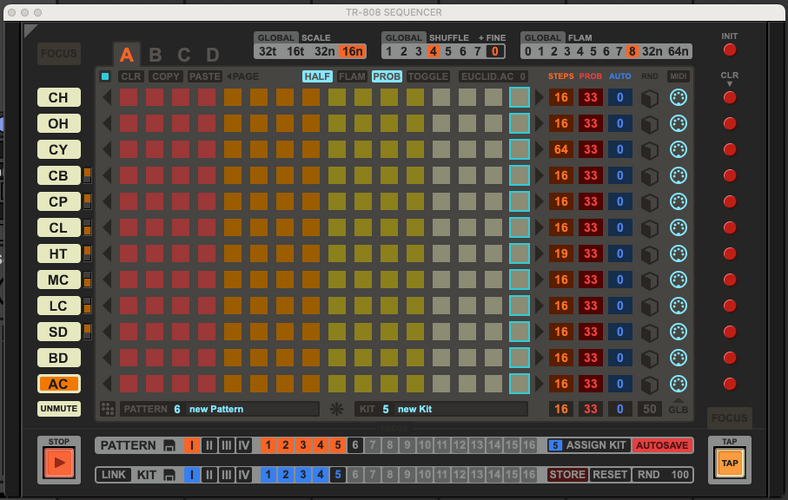
Task: Toggle the LINK button
Action: point(114,475)
